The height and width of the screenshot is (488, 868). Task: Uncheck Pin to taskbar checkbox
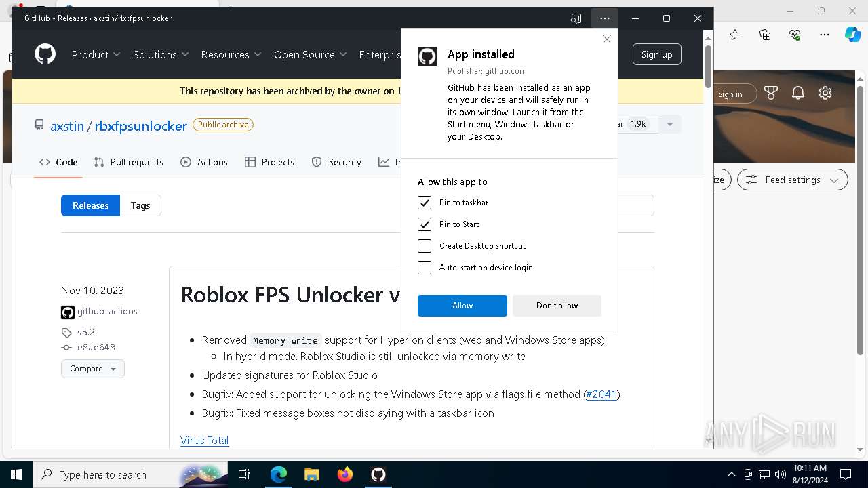point(425,203)
